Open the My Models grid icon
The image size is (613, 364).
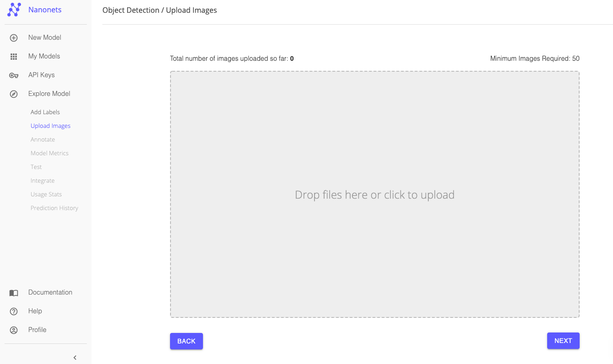pyautogui.click(x=14, y=57)
